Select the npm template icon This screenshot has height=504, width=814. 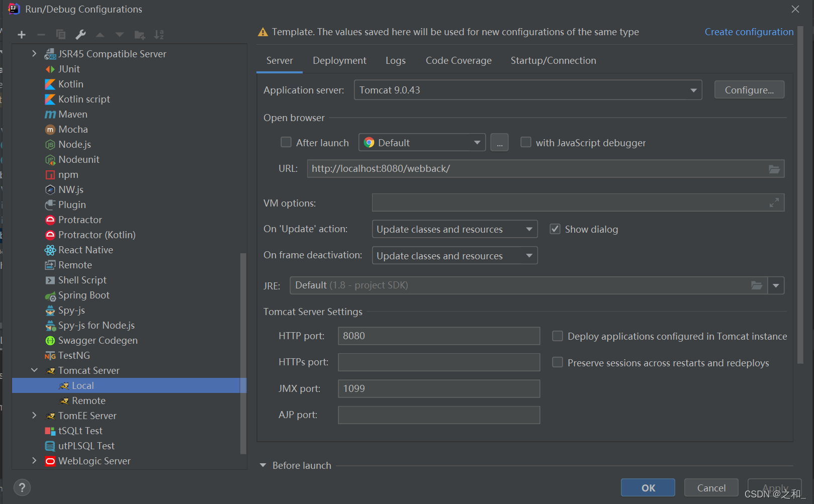[x=50, y=174]
